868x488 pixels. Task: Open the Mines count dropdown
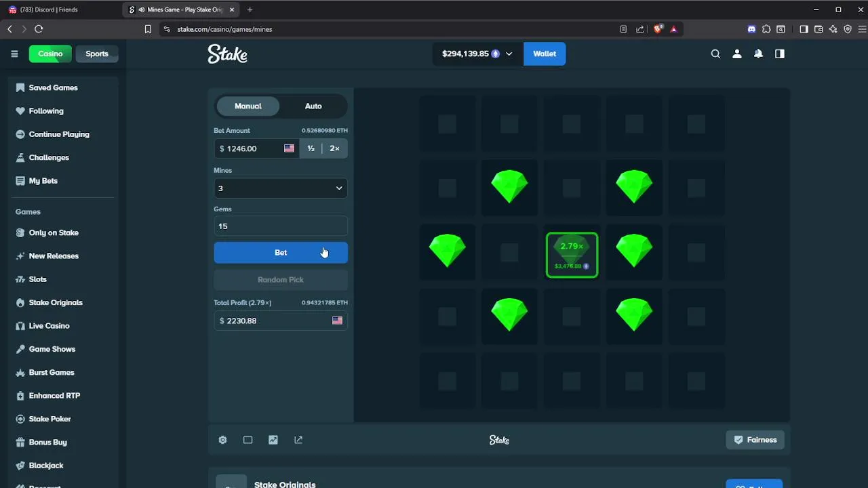(281, 188)
